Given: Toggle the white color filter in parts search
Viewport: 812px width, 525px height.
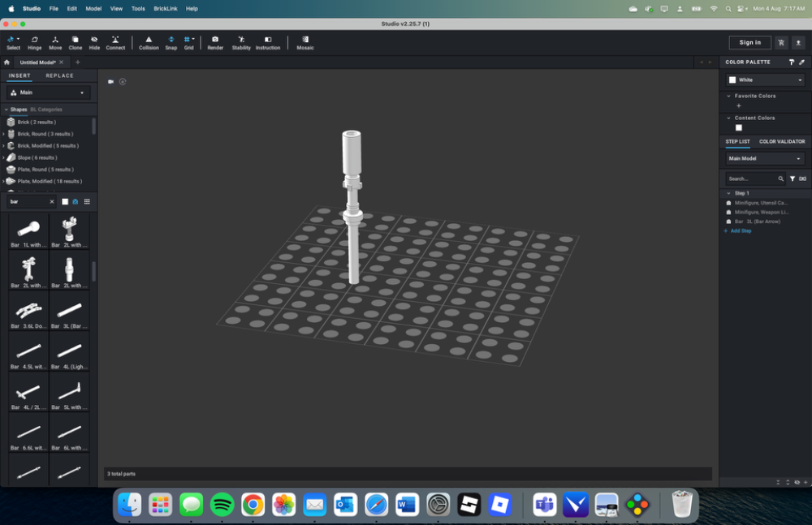Looking at the screenshot, I should click(x=65, y=201).
